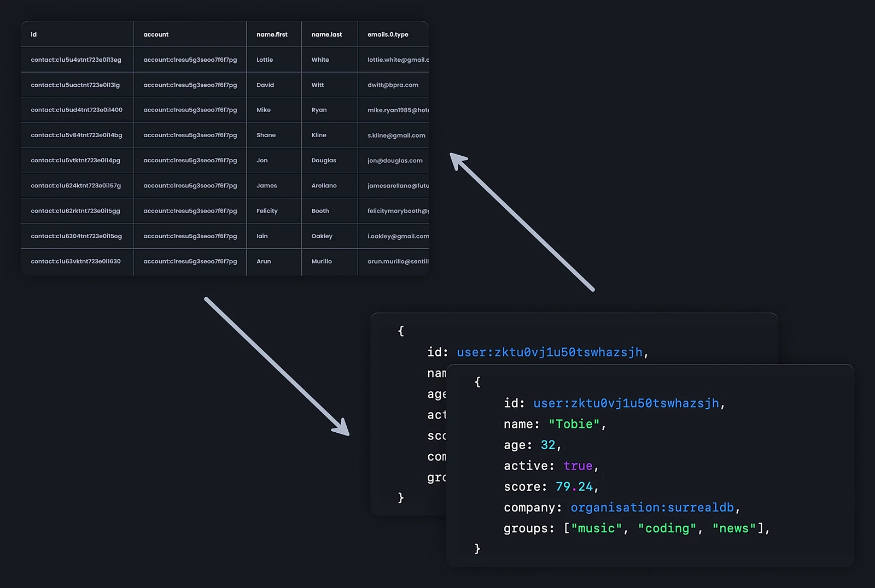
Task: Click the account cell in Lottie's row
Action: pos(190,60)
